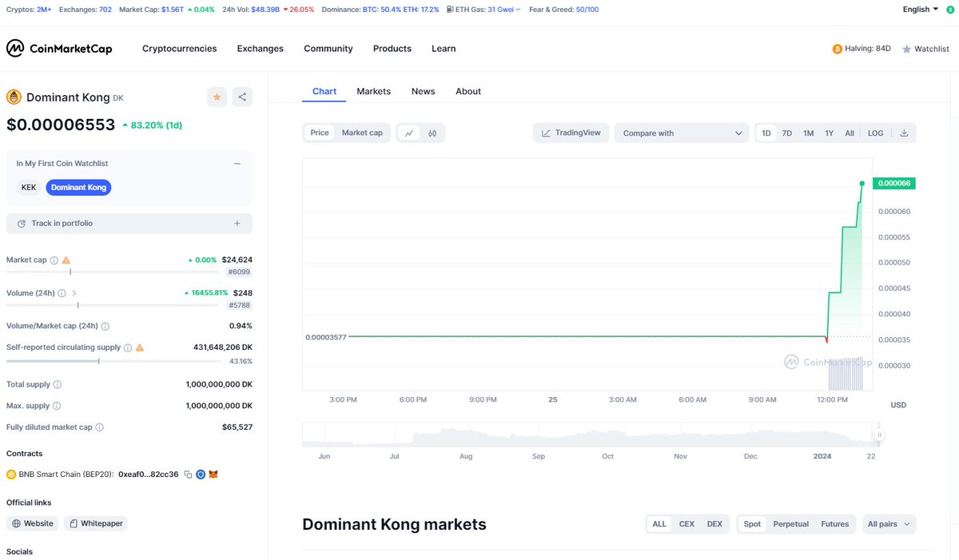This screenshot has width=959, height=560.
Task: Set chart range to All
Action: pos(850,133)
